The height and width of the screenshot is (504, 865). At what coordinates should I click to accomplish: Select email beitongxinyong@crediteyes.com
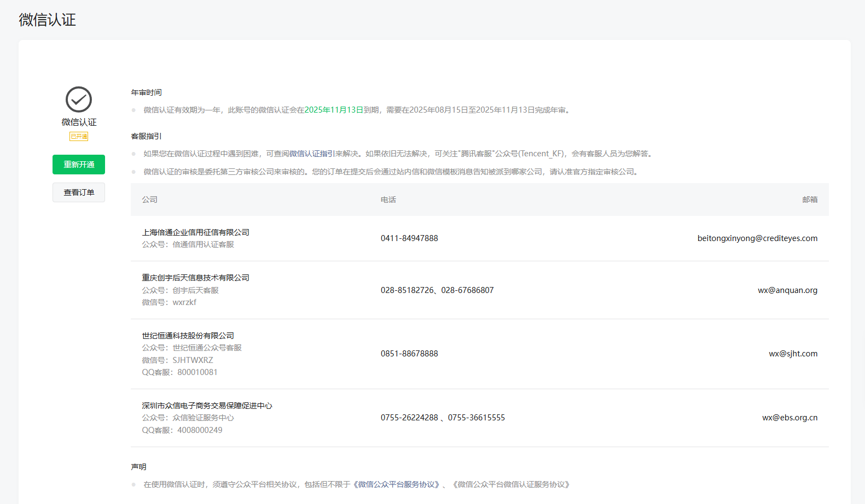758,238
